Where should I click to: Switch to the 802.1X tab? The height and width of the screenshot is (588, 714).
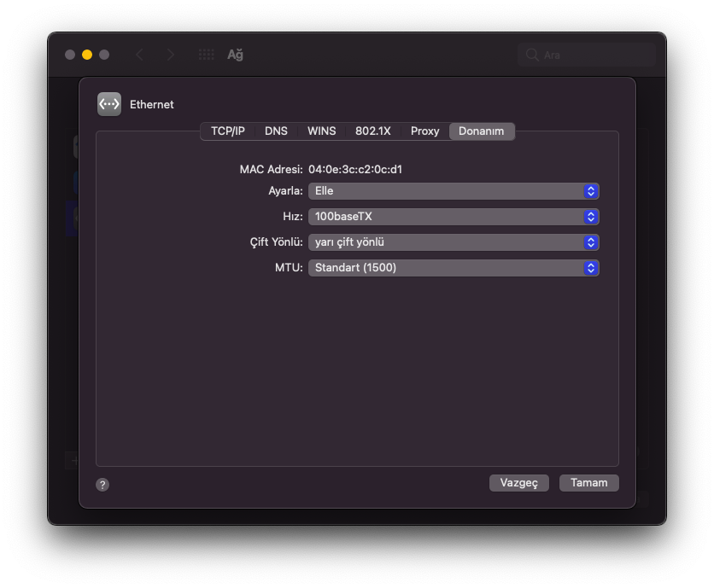tap(373, 131)
